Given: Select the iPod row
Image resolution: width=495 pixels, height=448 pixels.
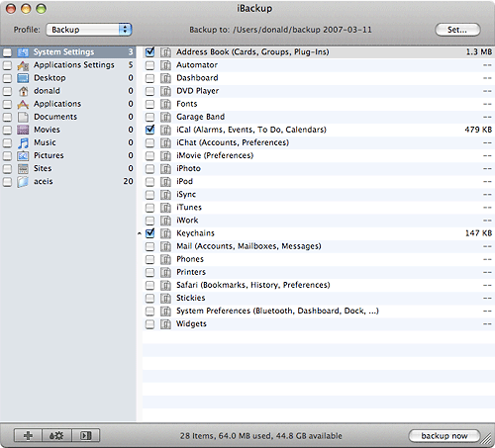Looking at the screenshot, I should pyautogui.click(x=319, y=182).
